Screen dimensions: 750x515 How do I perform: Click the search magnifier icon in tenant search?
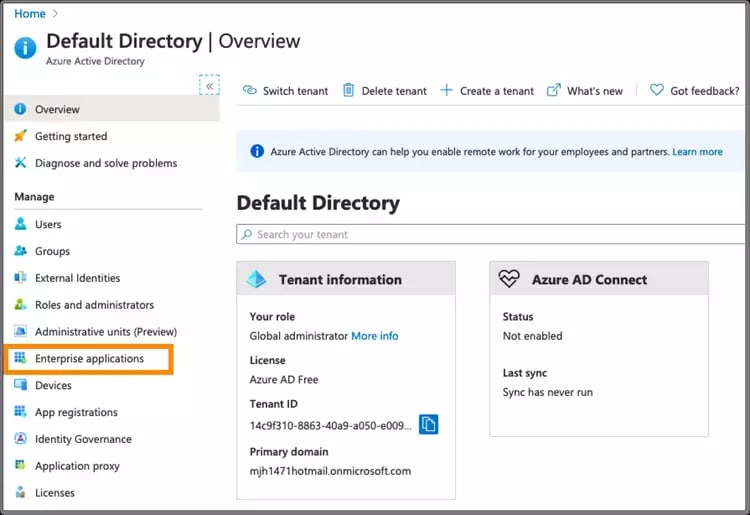(x=246, y=234)
